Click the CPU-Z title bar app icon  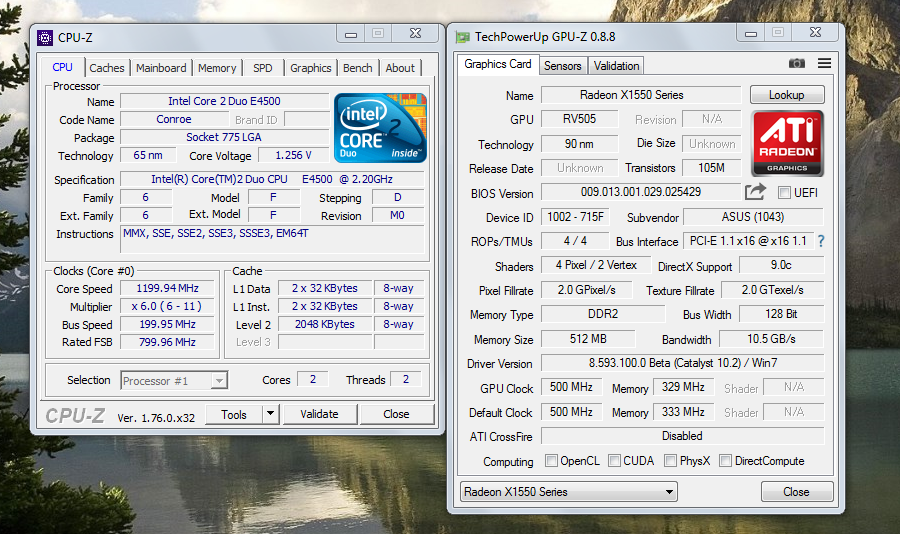tap(45, 38)
